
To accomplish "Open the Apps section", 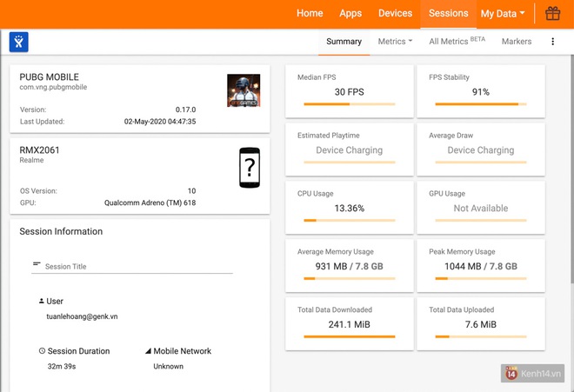I will (350, 14).
